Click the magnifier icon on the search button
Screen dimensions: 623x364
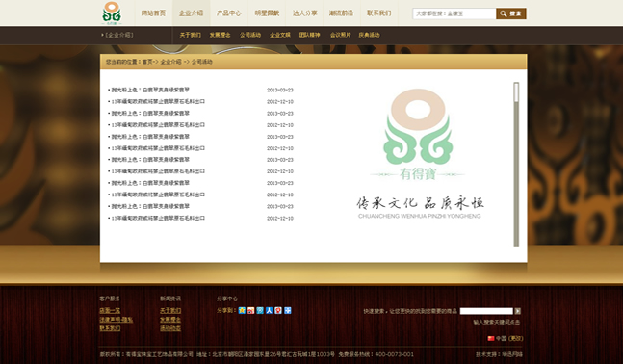[504, 13]
